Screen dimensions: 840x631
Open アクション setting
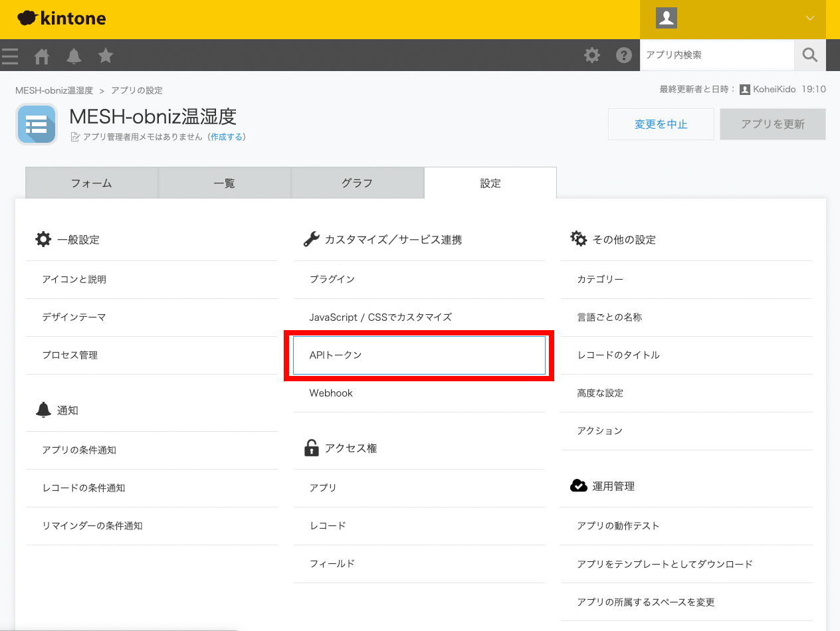click(687, 431)
